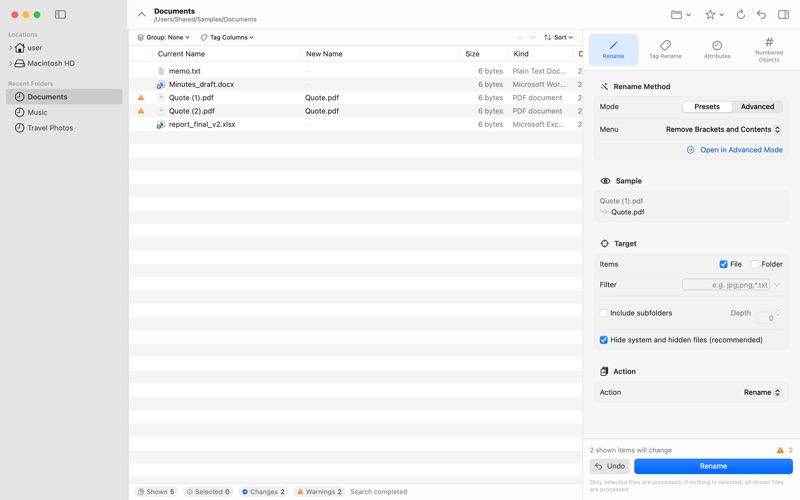Go up to parent folder chevron

(141, 14)
